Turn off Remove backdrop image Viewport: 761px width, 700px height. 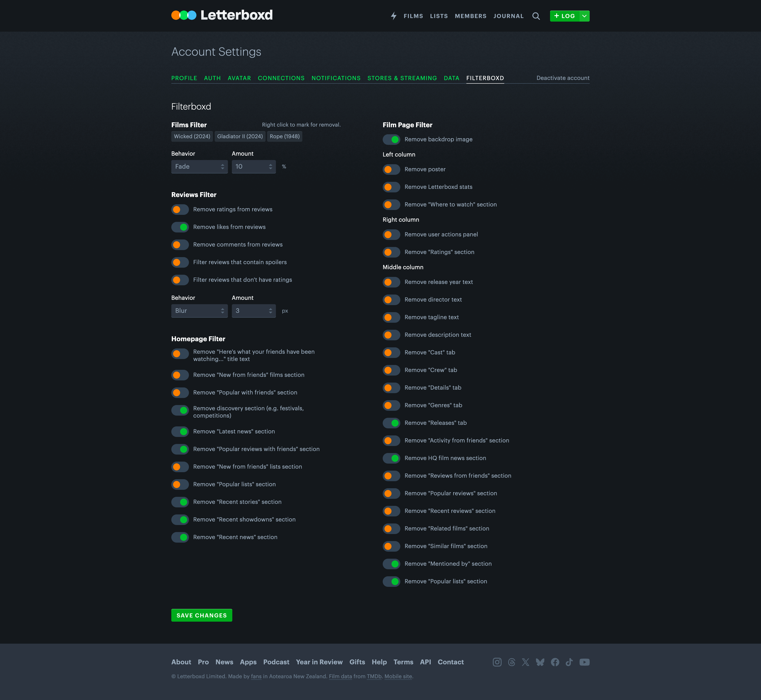pyautogui.click(x=391, y=139)
